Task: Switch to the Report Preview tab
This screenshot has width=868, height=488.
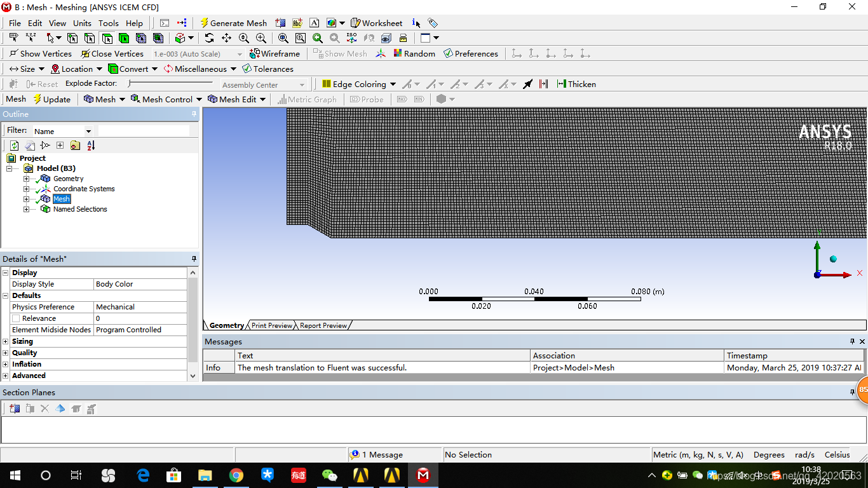Action: point(323,325)
